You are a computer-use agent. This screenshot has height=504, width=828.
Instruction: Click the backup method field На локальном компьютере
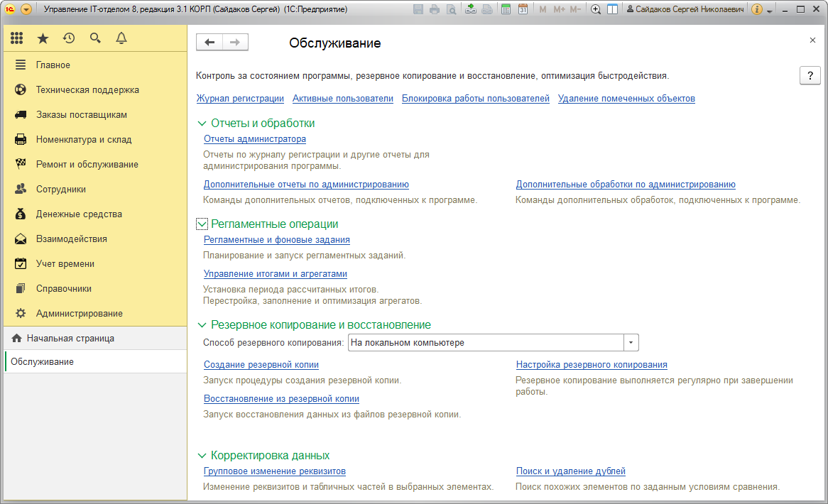[x=486, y=343]
